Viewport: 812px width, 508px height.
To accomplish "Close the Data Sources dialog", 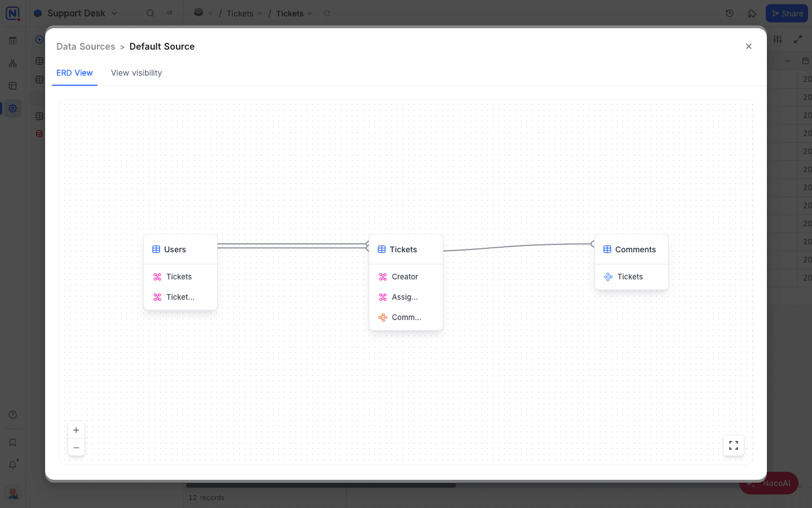I will coord(749,46).
